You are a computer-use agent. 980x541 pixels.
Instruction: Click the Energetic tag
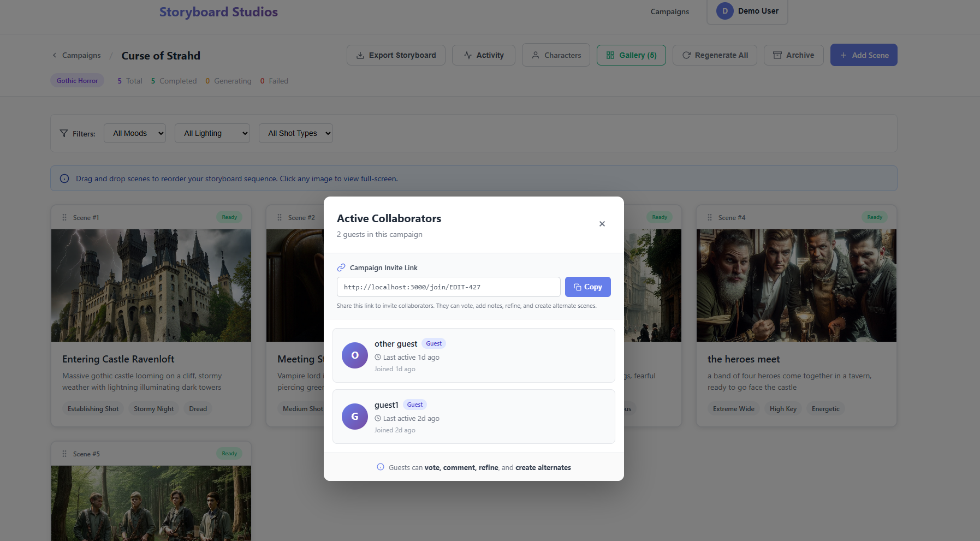click(825, 409)
